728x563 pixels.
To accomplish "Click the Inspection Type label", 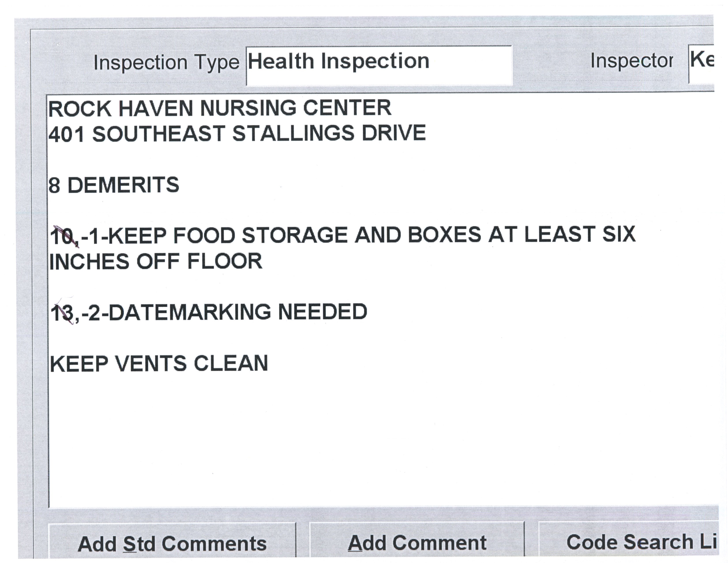I will (x=166, y=62).
